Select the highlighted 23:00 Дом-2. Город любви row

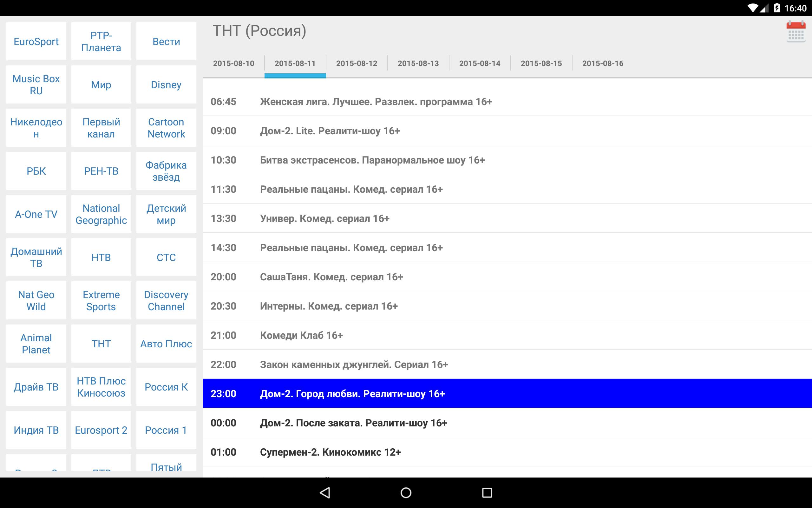pyautogui.click(x=507, y=393)
